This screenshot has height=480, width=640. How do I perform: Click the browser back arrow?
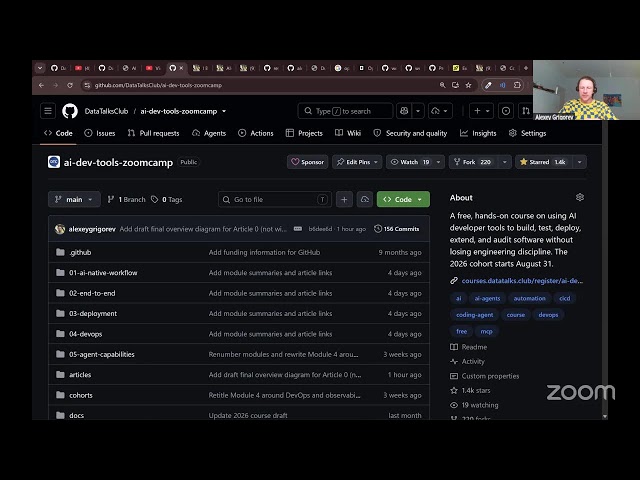click(41, 85)
